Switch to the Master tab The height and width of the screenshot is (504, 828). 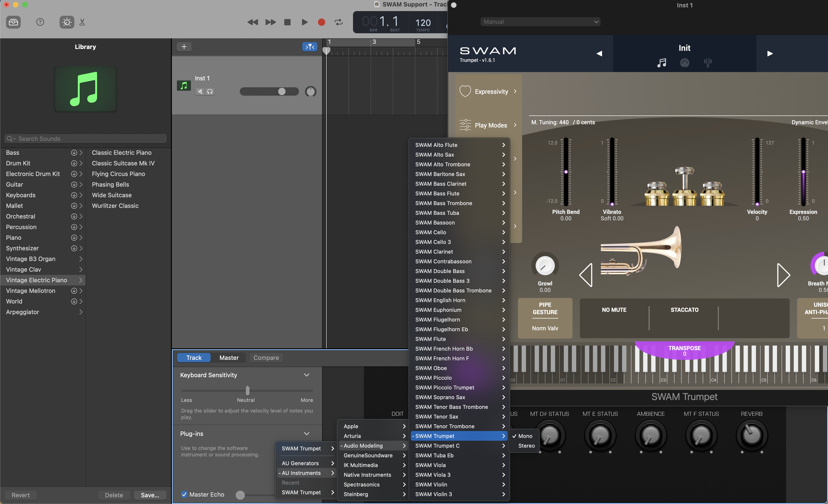click(x=229, y=358)
